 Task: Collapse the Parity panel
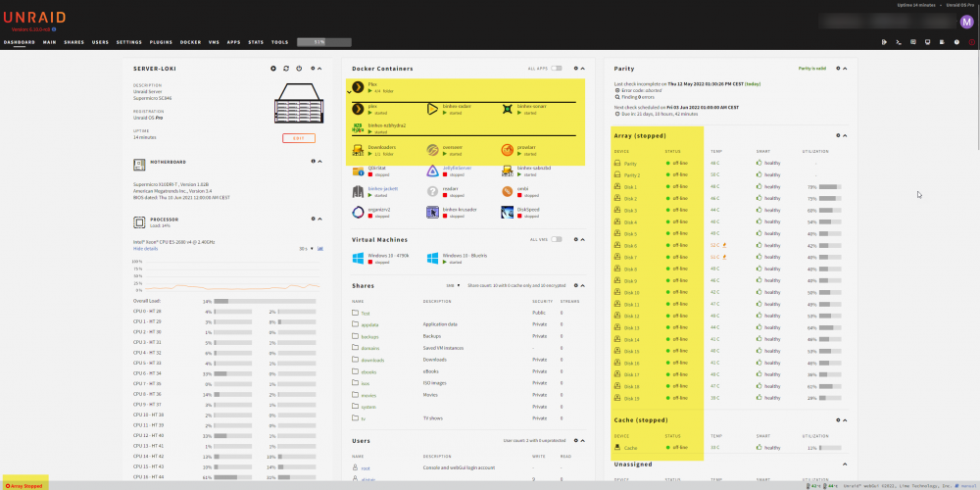click(845, 69)
